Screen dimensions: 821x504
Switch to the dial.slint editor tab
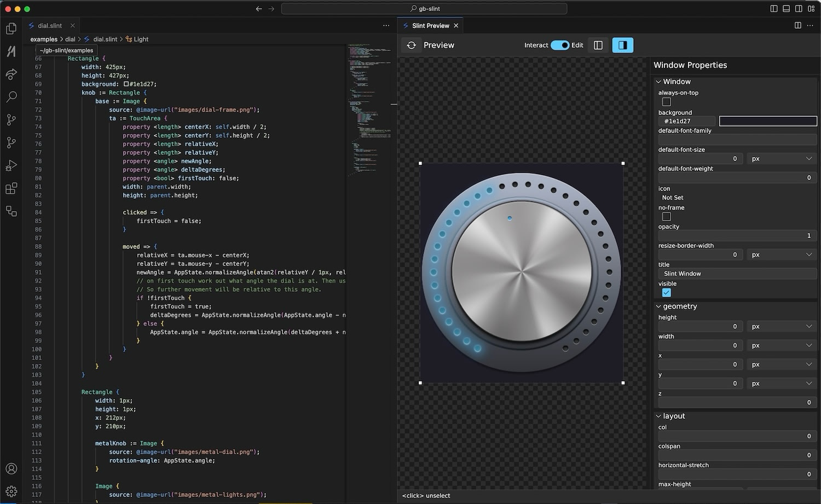[49, 26]
